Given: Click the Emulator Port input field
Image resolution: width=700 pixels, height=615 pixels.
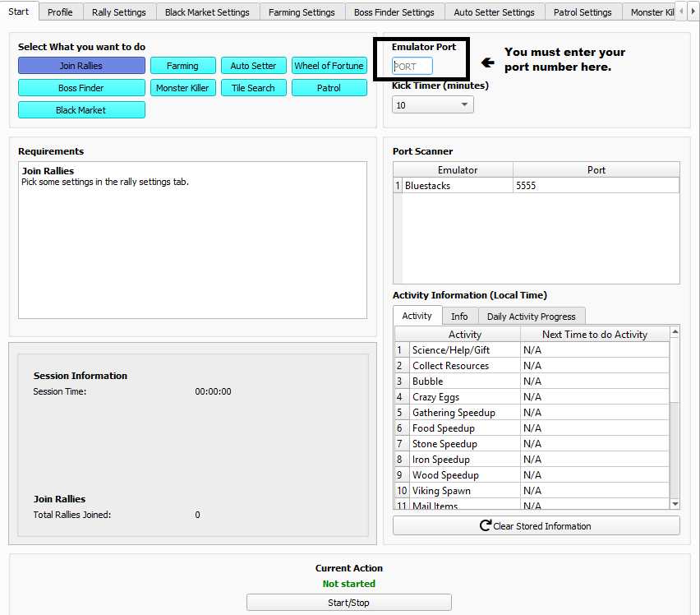Looking at the screenshot, I should [412, 66].
